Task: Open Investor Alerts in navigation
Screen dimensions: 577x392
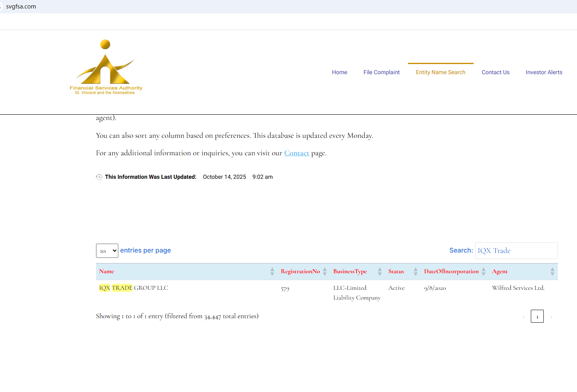Action: coord(544,72)
